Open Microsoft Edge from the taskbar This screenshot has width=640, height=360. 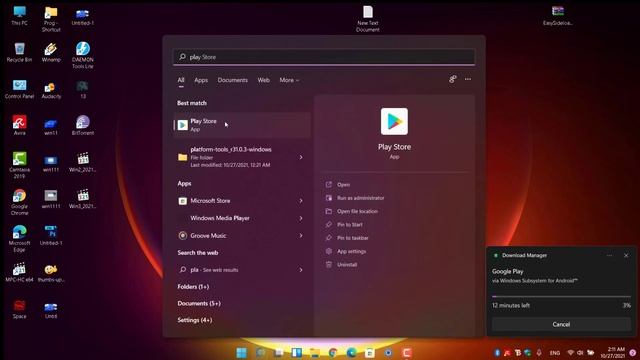[351, 353]
